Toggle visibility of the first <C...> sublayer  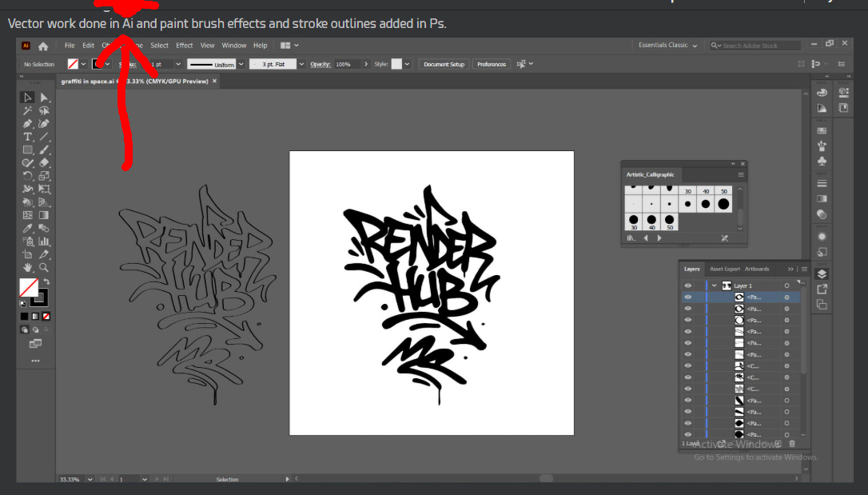(688, 366)
